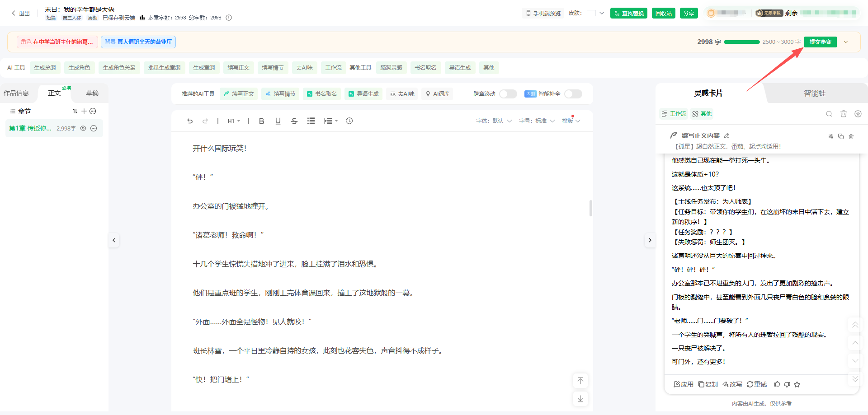Open the 字号 font size dropdown

click(537, 121)
